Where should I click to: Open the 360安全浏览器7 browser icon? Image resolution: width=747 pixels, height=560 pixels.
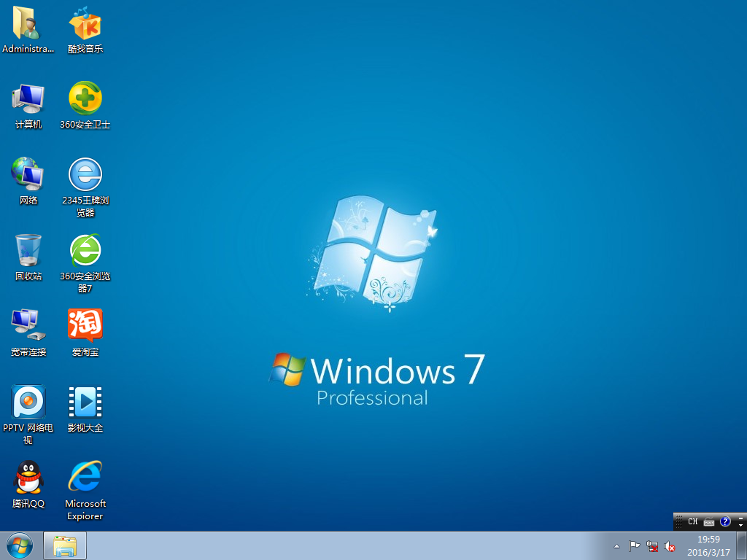pos(85,263)
